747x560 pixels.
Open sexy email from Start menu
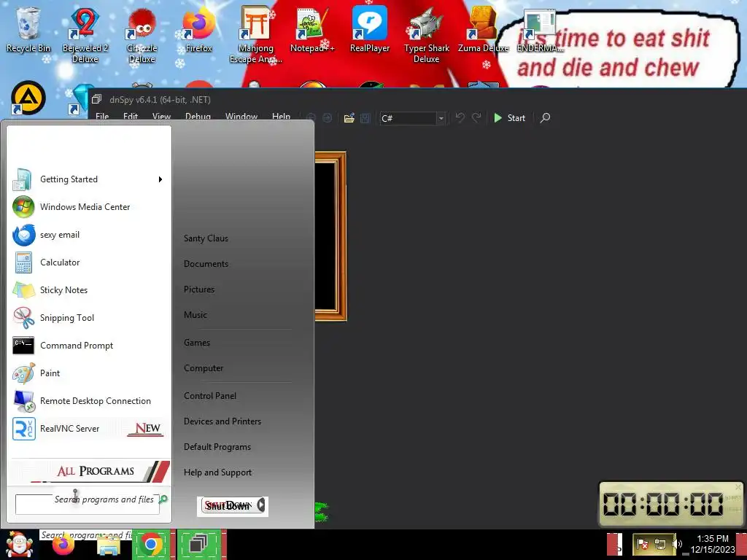[88, 235]
